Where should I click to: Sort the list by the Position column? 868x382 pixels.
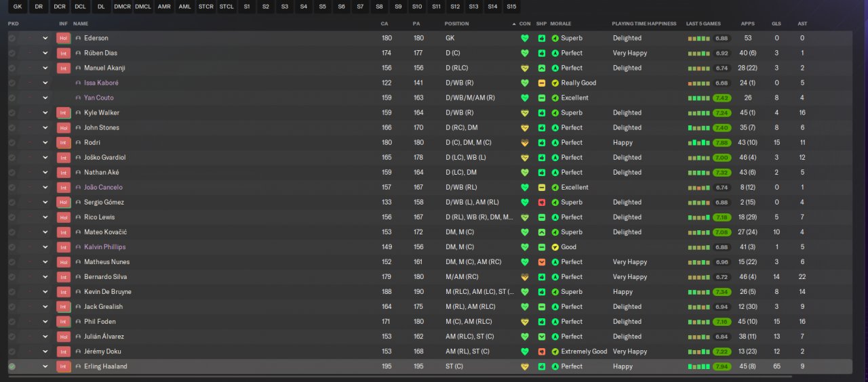[456, 24]
